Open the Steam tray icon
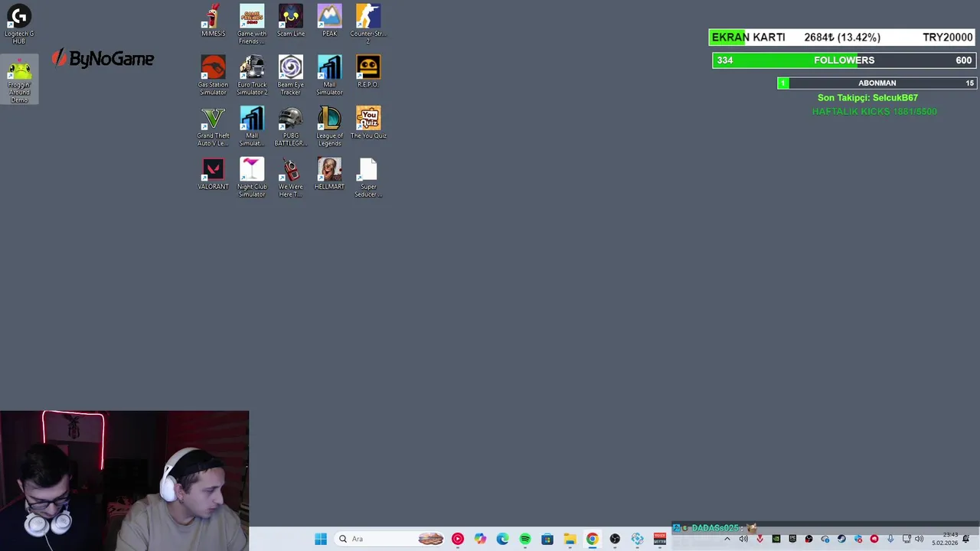This screenshot has width=980, height=551. coord(841,539)
